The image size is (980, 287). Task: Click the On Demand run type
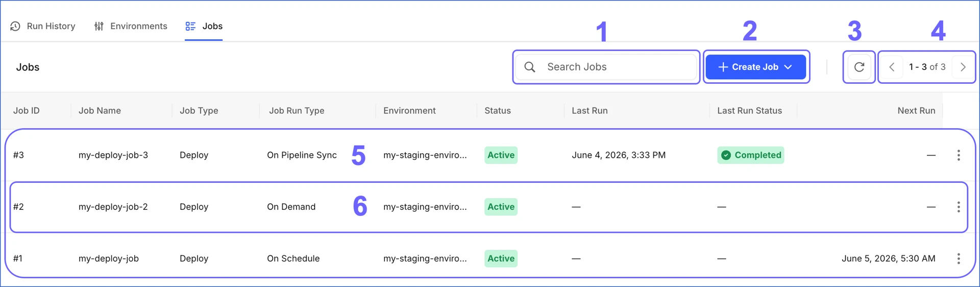[x=291, y=207]
